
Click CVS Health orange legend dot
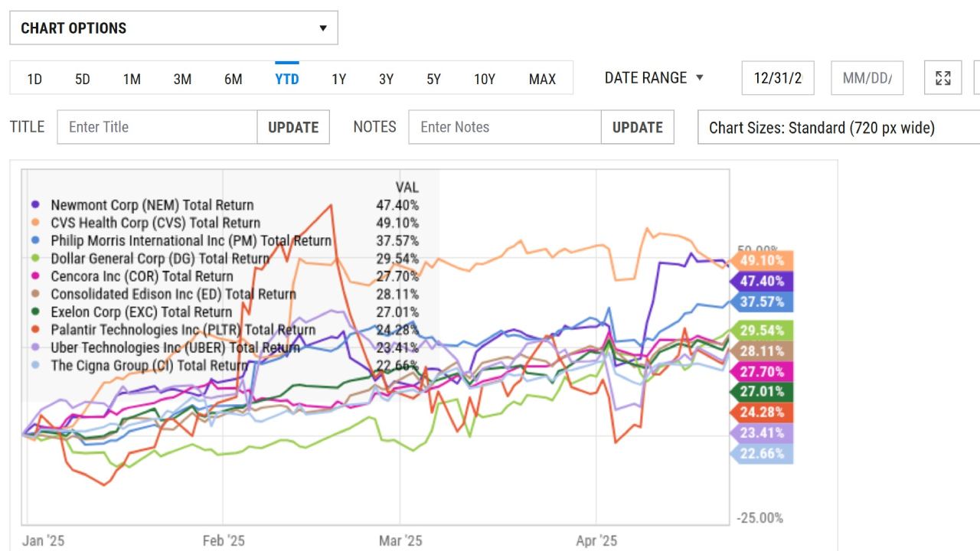click(x=35, y=223)
